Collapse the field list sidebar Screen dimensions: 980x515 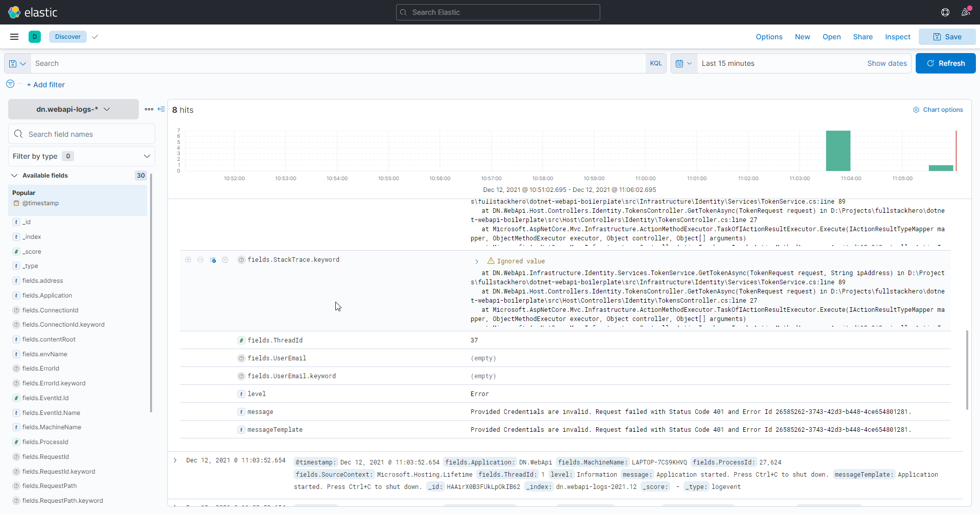pyautogui.click(x=161, y=109)
